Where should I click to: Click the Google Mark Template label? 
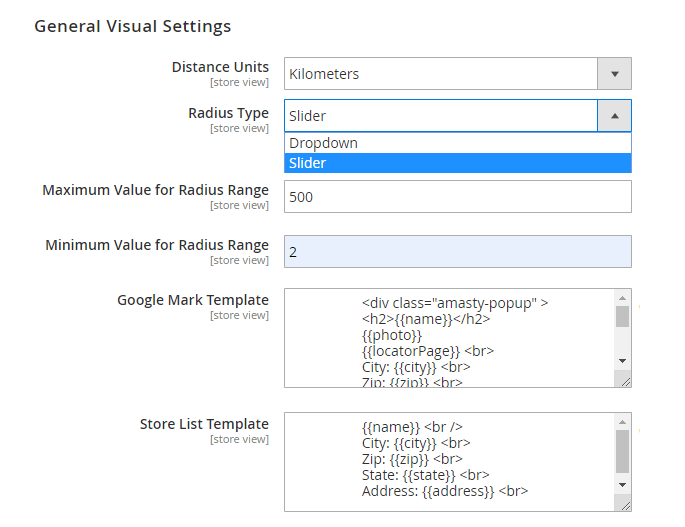click(193, 300)
